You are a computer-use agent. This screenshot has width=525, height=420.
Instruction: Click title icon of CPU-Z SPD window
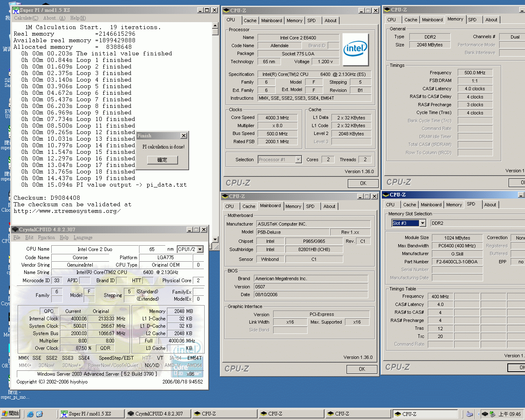point(386,195)
